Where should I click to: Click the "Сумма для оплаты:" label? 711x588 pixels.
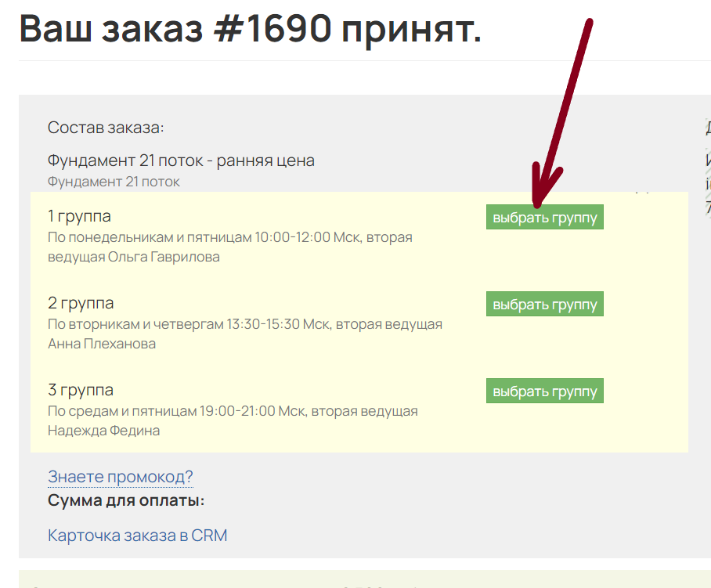[x=126, y=500]
